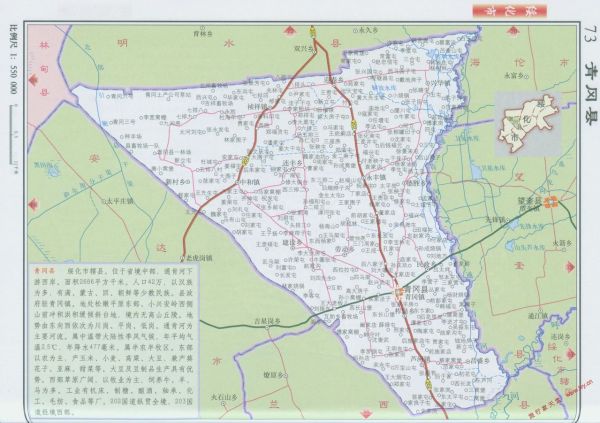Select the 燎原乡 township label
Image resolution: width=600 pixels, height=423 pixels.
(275, 376)
